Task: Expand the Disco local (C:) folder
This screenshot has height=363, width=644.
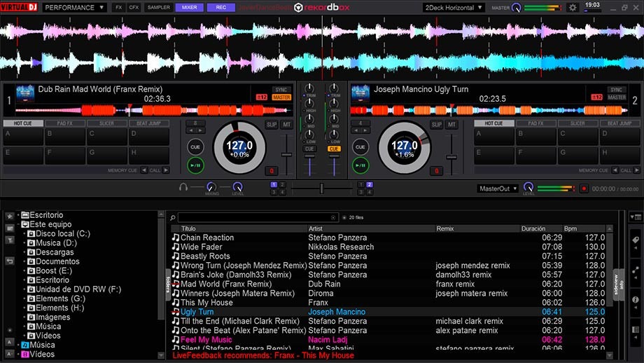Action: coord(24,234)
